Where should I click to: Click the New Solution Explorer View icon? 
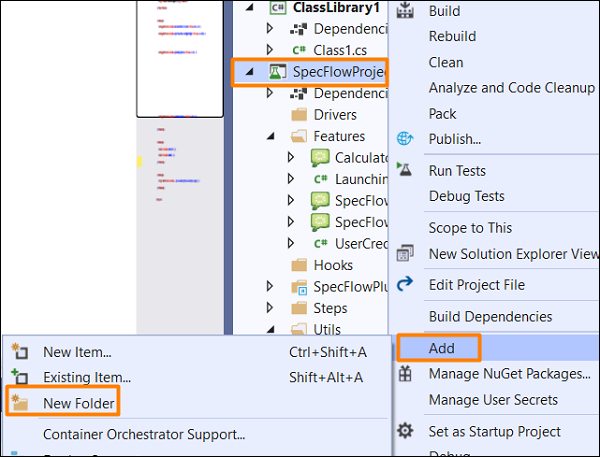tap(405, 253)
